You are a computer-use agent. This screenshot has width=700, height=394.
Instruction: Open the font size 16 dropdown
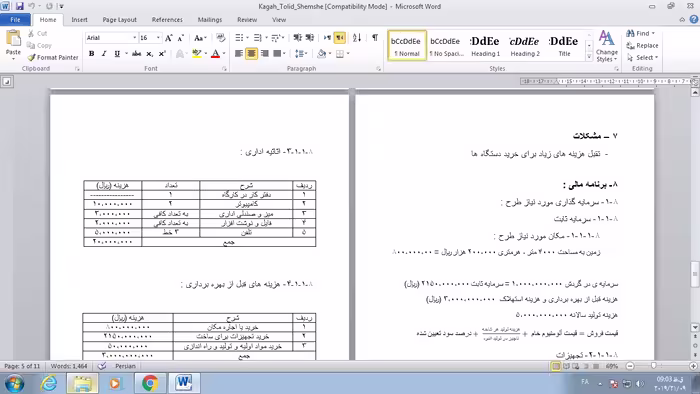pyautogui.click(x=158, y=38)
